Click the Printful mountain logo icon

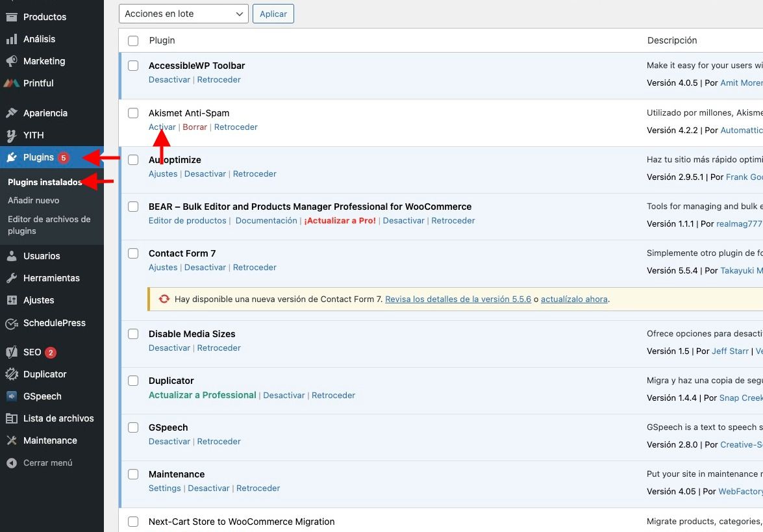click(12, 83)
